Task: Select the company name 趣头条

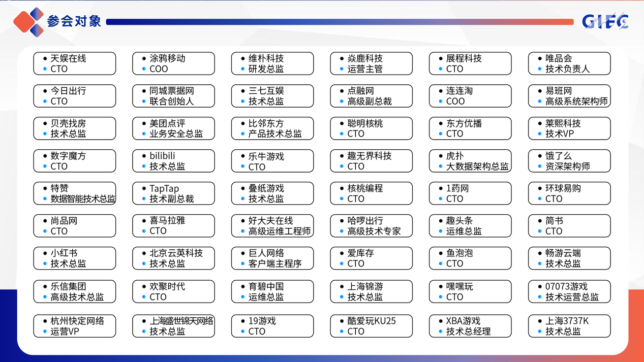Action: click(x=459, y=221)
